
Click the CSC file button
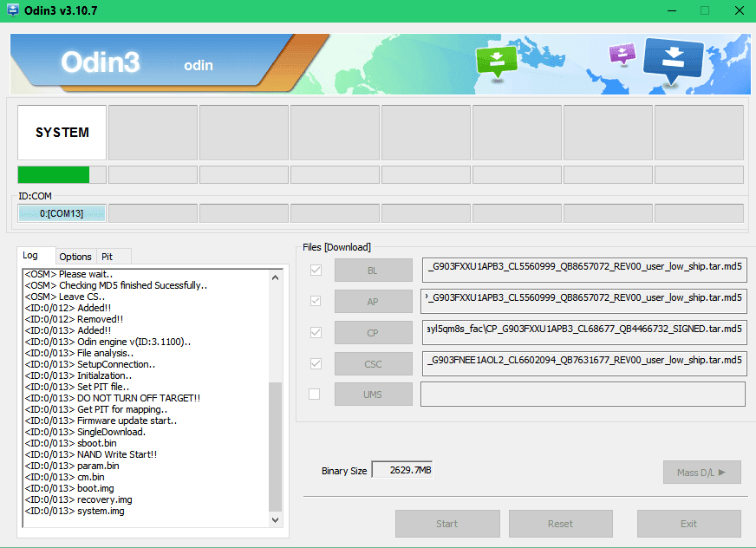373,363
